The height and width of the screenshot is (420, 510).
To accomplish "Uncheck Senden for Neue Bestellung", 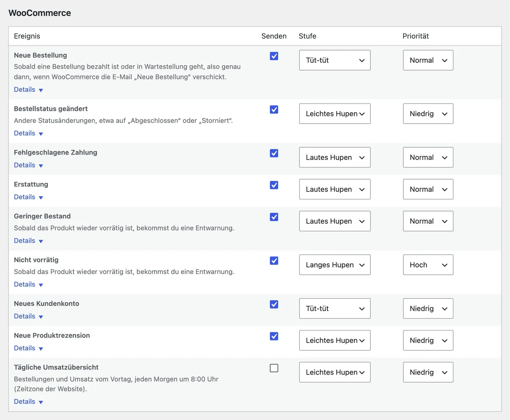I will (x=274, y=56).
